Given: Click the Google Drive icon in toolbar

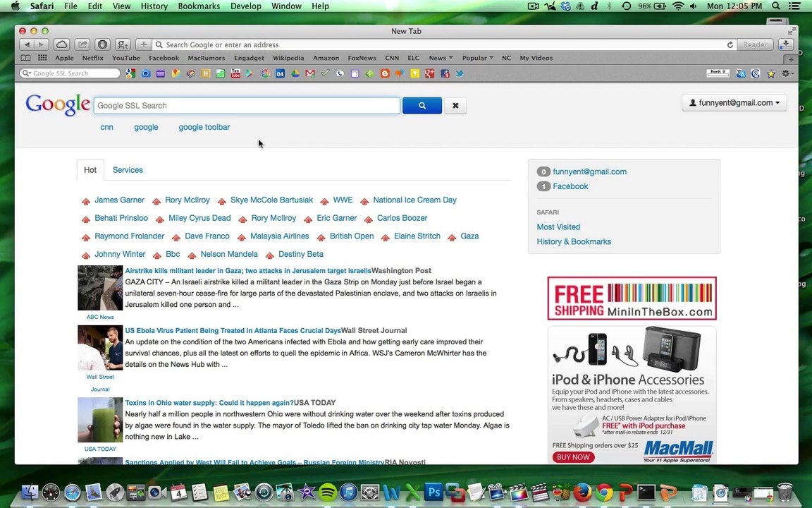Looking at the screenshot, I should coord(295,73).
